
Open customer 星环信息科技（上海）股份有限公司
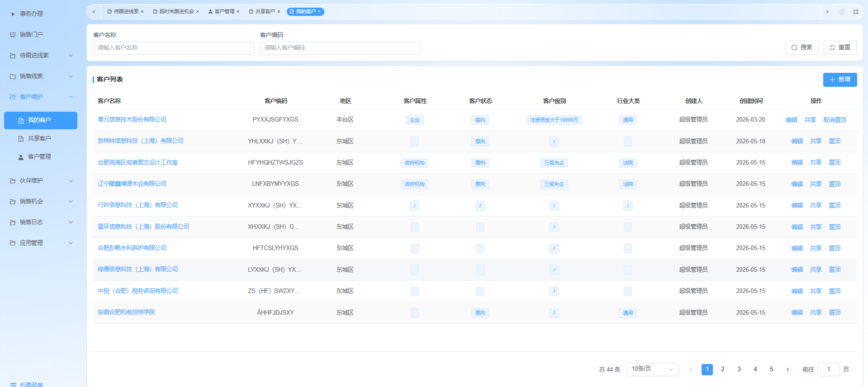pos(143,227)
